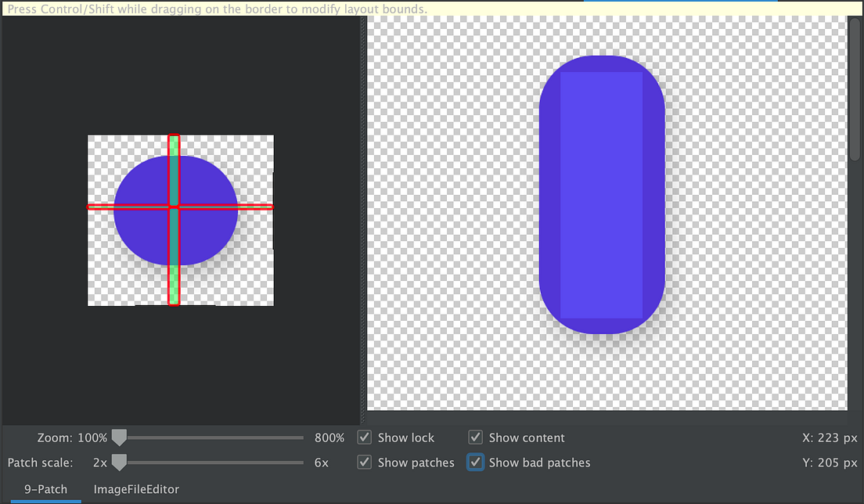Enable Show content option

coord(475,437)
